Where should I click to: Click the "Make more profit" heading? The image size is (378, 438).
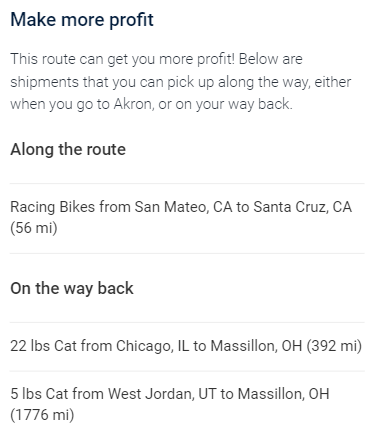[x=82, y=20]
